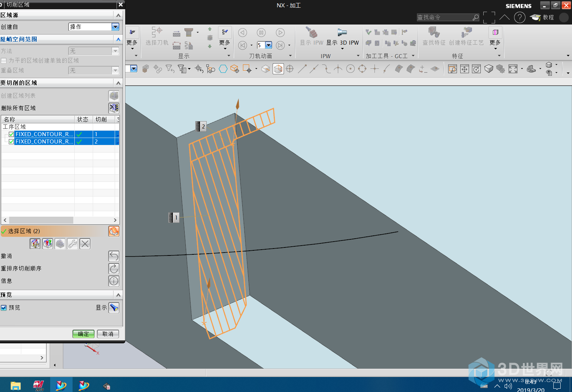Expand the 加工工具 - GC工 group arrow
Image resolution: width=572 pixels, height=392 pixels.
pos(413,56)
